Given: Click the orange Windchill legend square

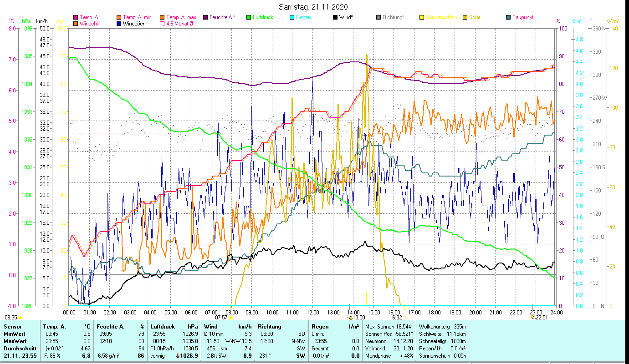Looking at the screenshot, I should point(76,24).
